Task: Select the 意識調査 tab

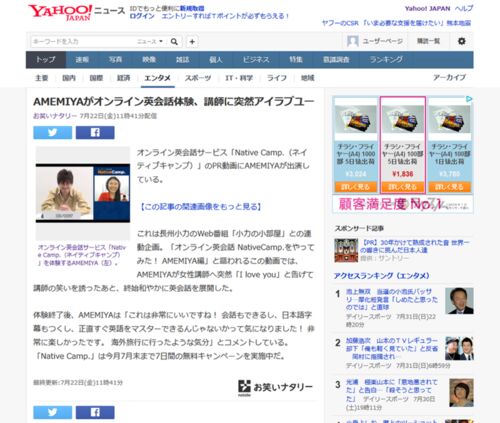Action: 336,60
